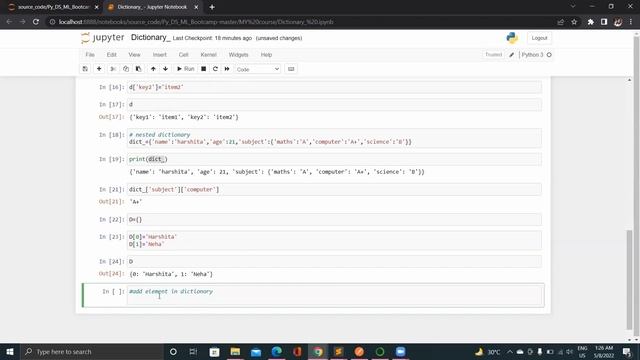Select cell 22 containing D={}
640x360 pixels.
(x=334, y=220)
